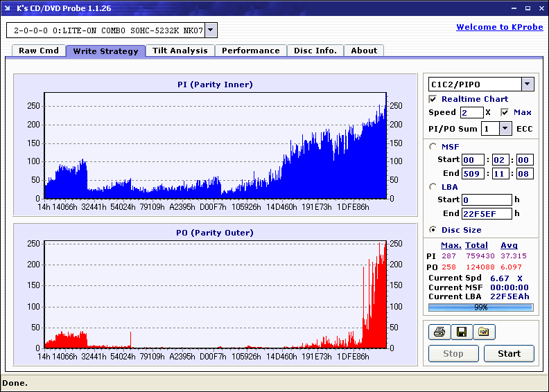Toggle the Realtime Chart checkbox
Screen dimensions: 549x392
[x=433, y=99]
